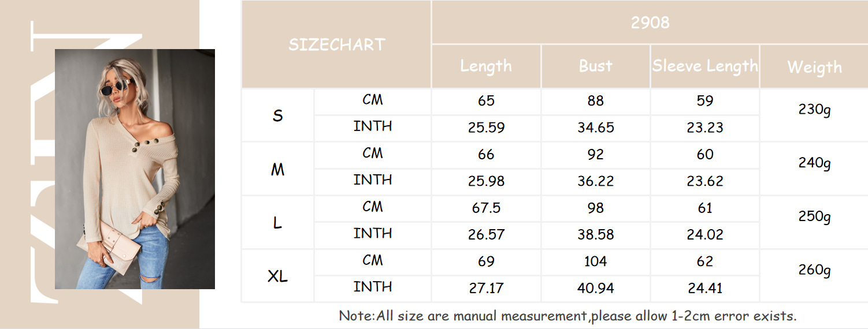Select the XL size row label

(x=277, y=276)
